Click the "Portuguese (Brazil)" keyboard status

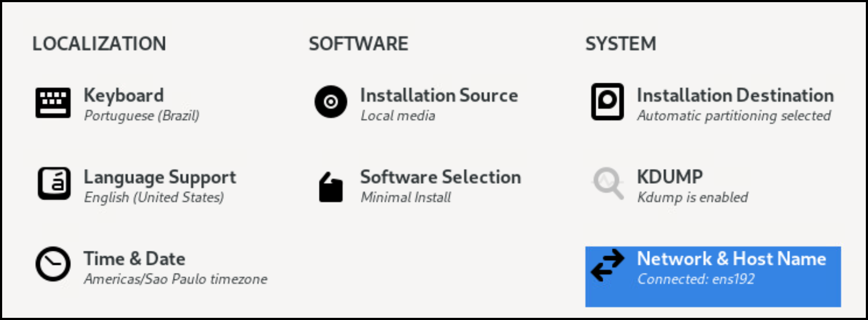click(x=142, y=116)
